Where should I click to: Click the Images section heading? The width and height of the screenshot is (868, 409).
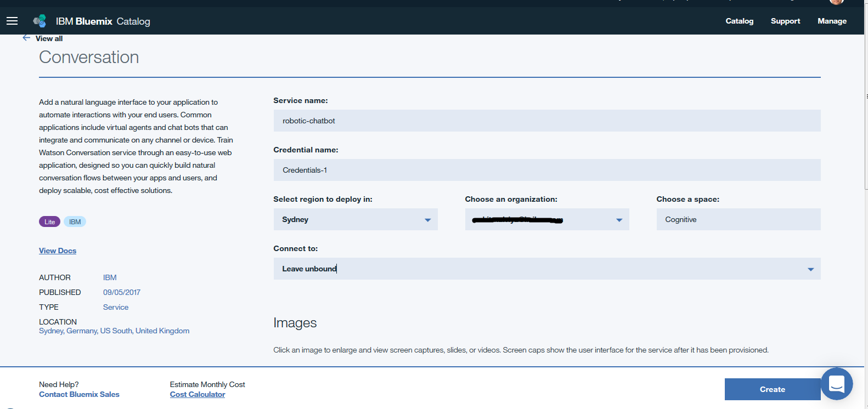pos(295,323)
